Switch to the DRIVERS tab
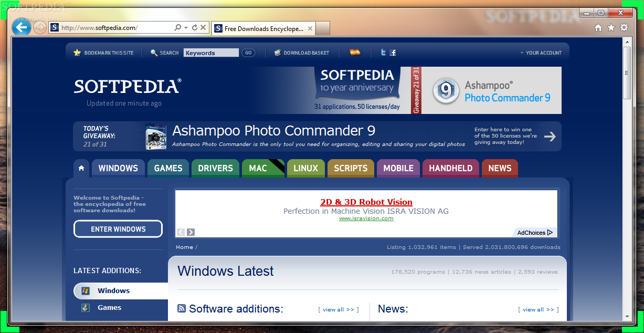Viewport: 644px width, 333px height. 215,168
